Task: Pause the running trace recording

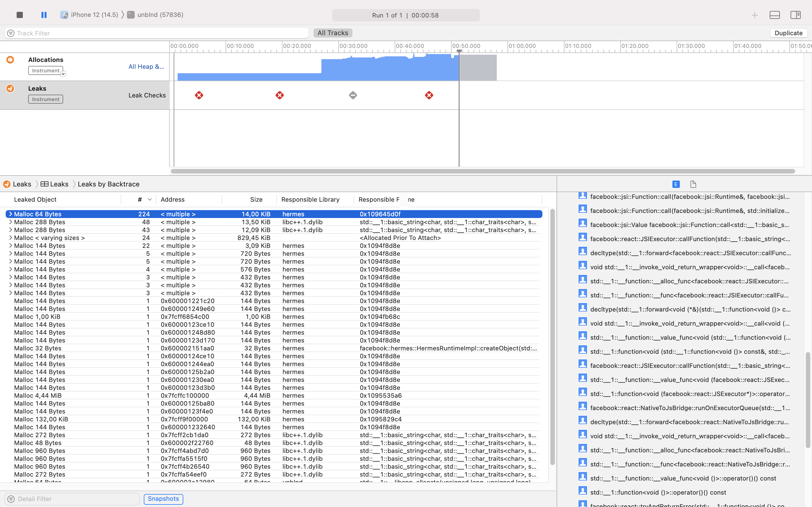Action: click(44, 15)
